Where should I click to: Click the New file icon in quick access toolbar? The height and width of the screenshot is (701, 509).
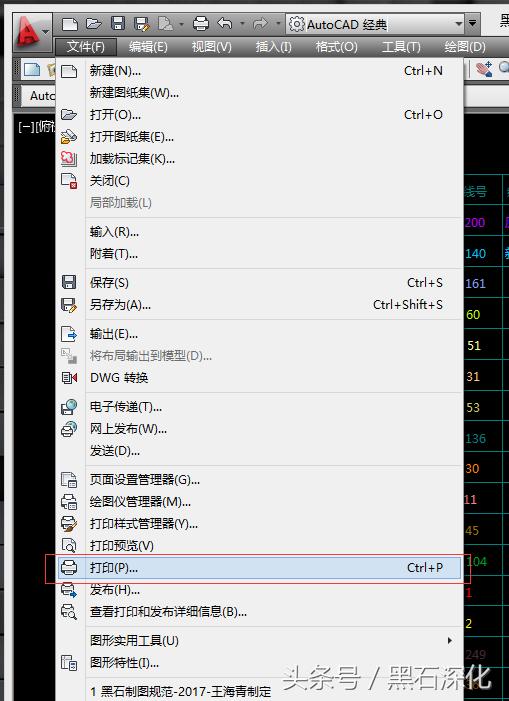point(69,24)
